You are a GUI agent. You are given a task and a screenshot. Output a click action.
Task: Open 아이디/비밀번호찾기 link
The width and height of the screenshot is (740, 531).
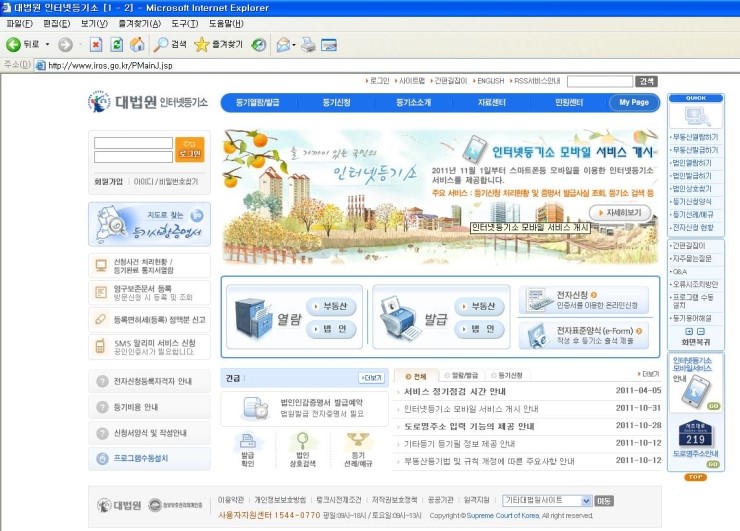click(166, 182)
